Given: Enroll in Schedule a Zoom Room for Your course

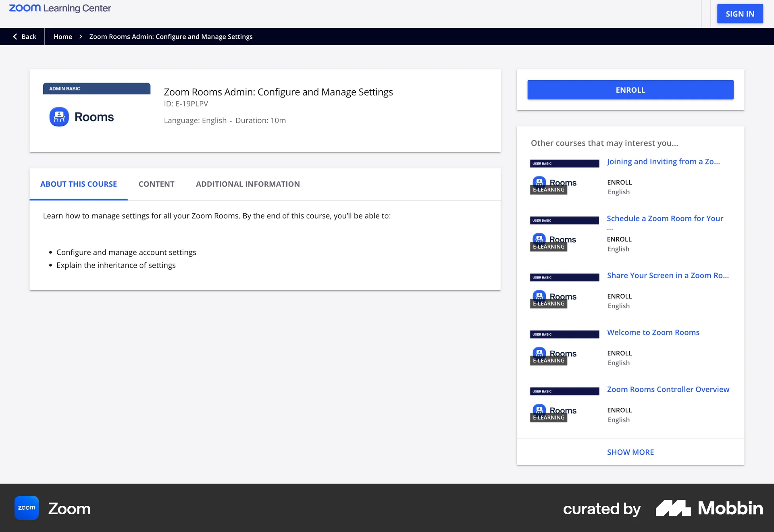Looking at the screenshot, I should [x=619, y=239].
